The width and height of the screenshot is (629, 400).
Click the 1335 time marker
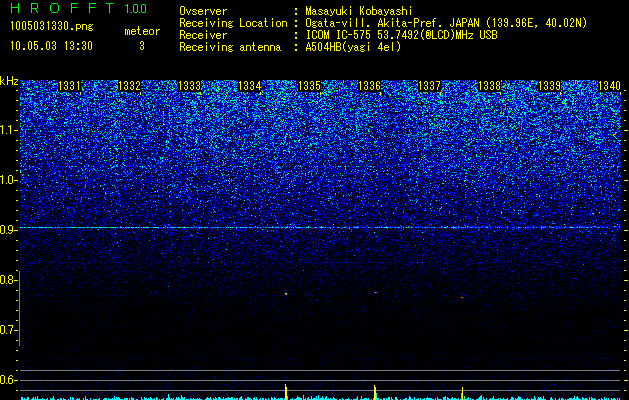click(309, 86)
